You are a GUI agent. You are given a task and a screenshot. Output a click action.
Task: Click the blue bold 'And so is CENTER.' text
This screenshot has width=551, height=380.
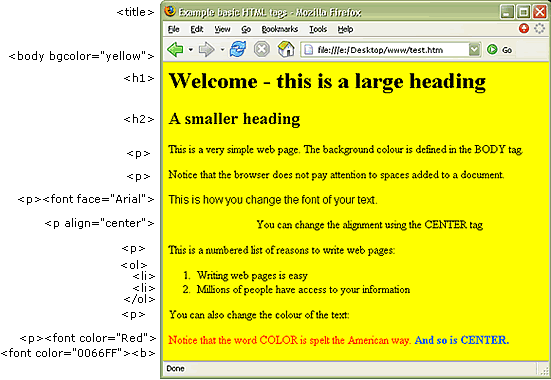462,340
